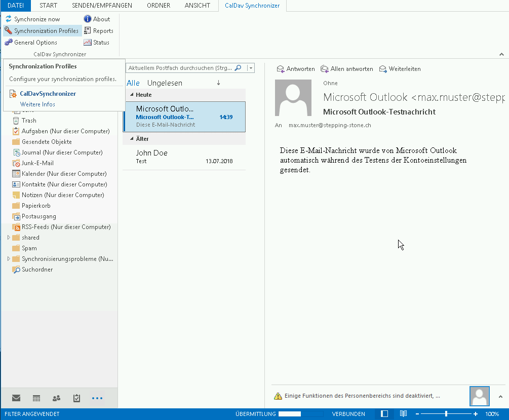This screenshot has height=420, width=509.
Task: Open the search scope dropdown arrow
Action: (x=251, y=68)
